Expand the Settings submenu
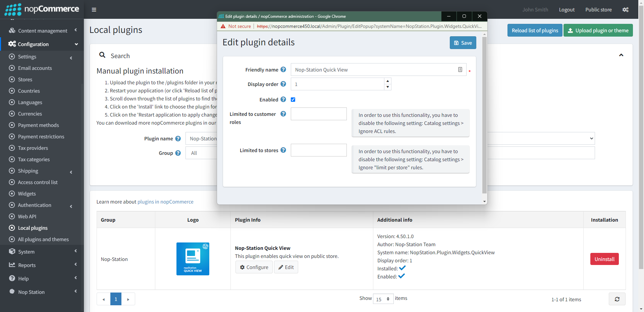The height and width of the screenshot is (312, 644). [x=42, y=57]
